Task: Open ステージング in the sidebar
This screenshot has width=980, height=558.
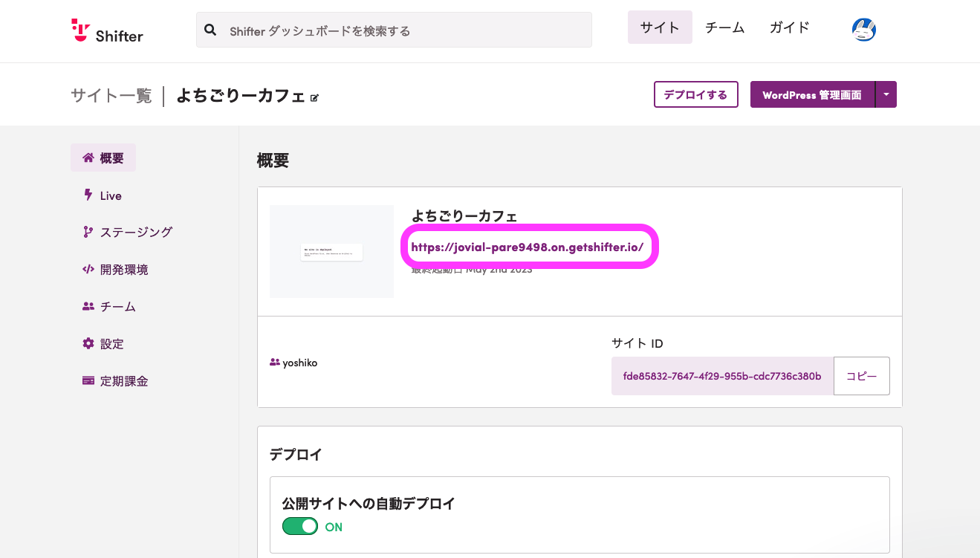Action: click(127, 232)
